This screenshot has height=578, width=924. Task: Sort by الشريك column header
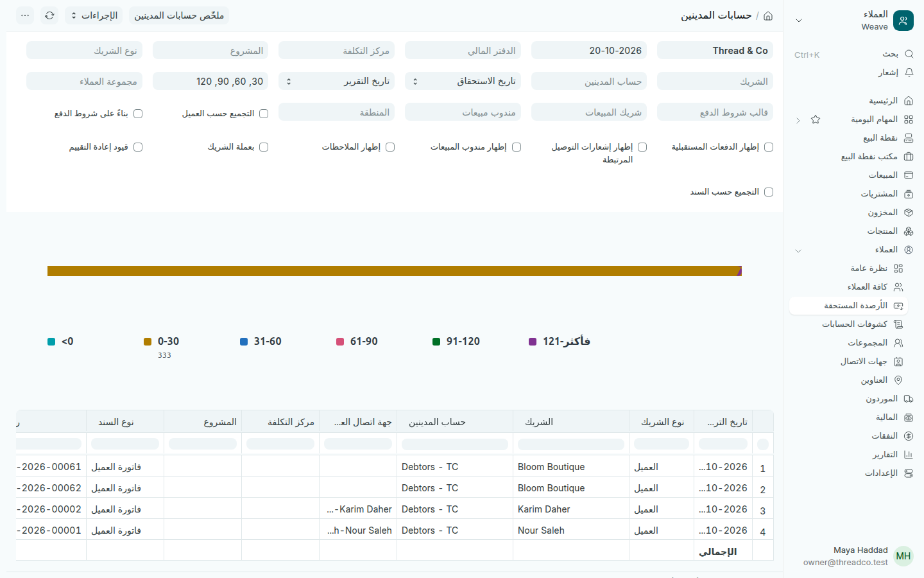(x=571, y=422)
